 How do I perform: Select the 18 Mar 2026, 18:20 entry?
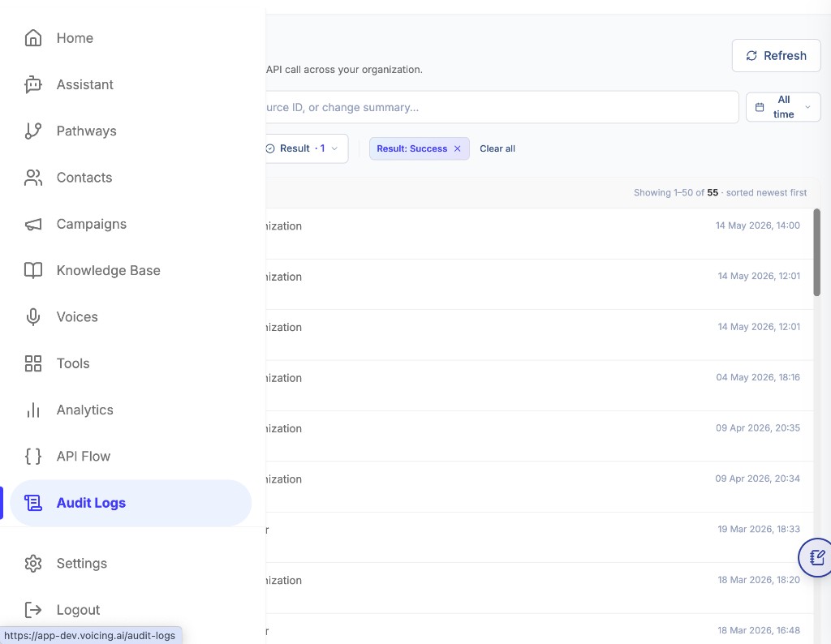[539, 588]
